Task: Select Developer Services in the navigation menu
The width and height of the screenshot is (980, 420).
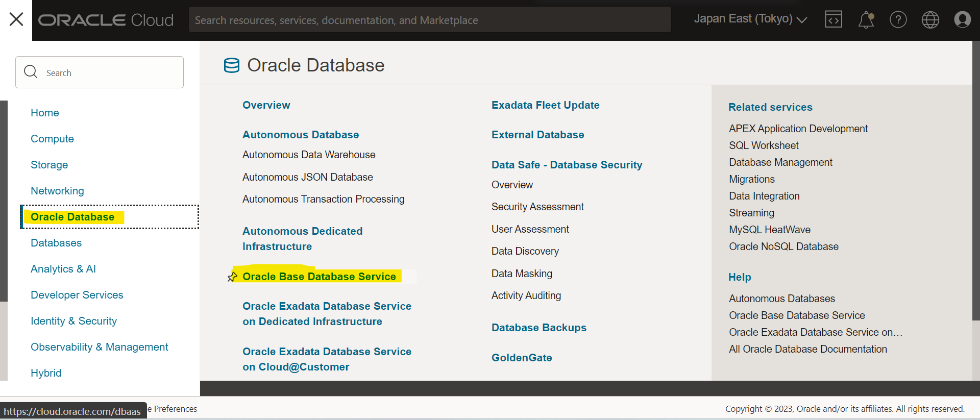Action: [77, 295]
